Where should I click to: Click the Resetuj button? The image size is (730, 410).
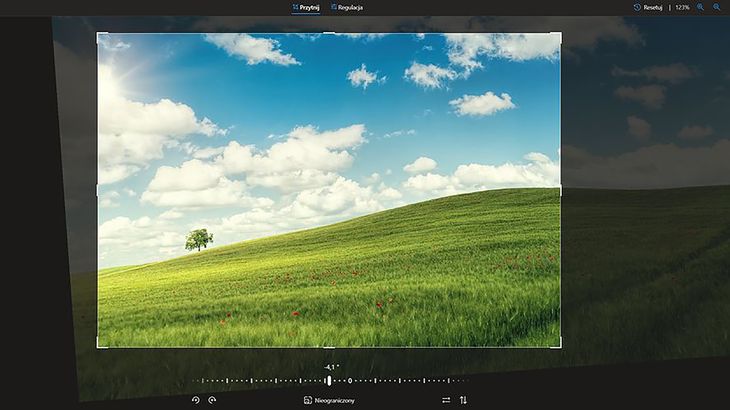point(648,7)
